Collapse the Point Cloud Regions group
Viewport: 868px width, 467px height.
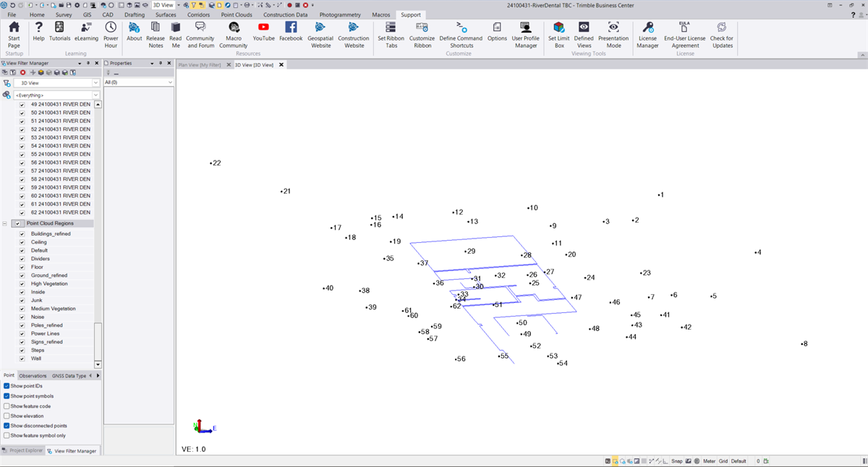pyautogui.click(x=5, y=223)
